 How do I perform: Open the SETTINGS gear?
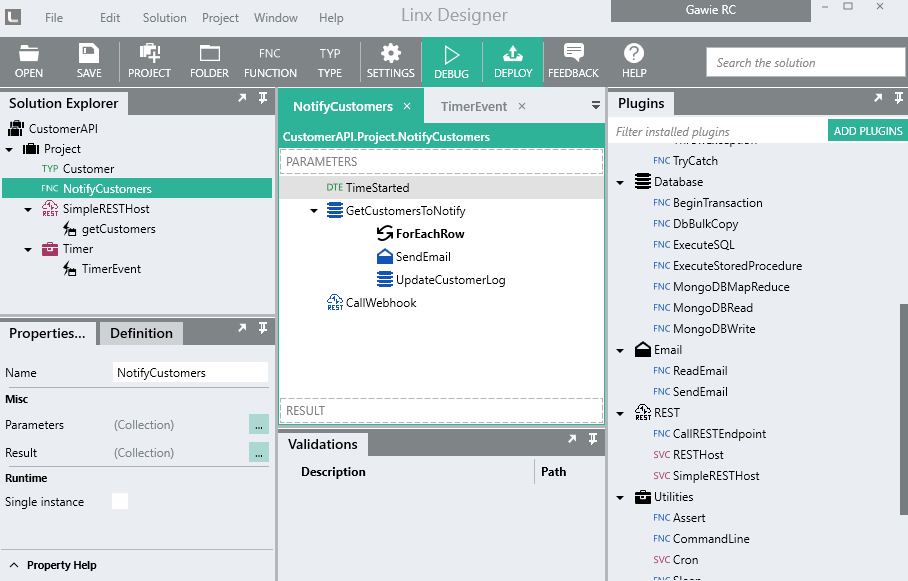tap(391, 61)
